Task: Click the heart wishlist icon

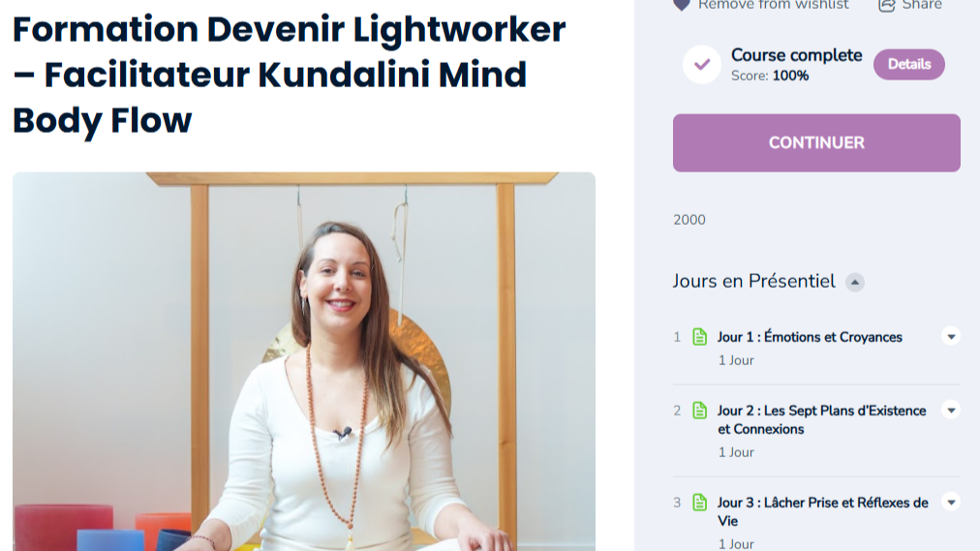Action: coord(681,5)
